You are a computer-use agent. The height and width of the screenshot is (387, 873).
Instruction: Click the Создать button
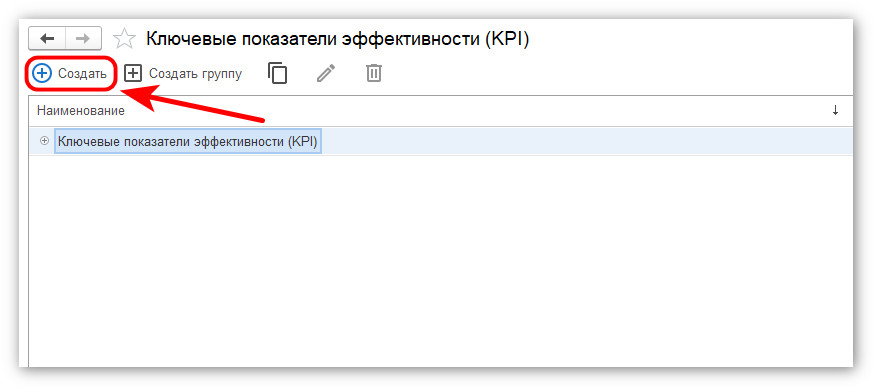click(x=70, y=74)
